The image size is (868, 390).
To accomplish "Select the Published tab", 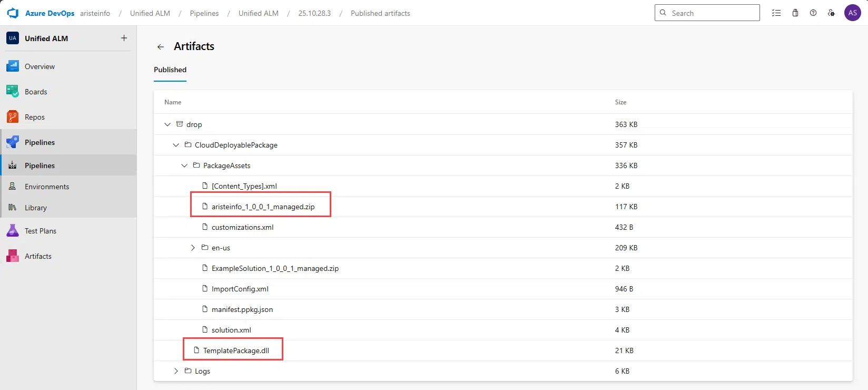I will pos(170,70).
